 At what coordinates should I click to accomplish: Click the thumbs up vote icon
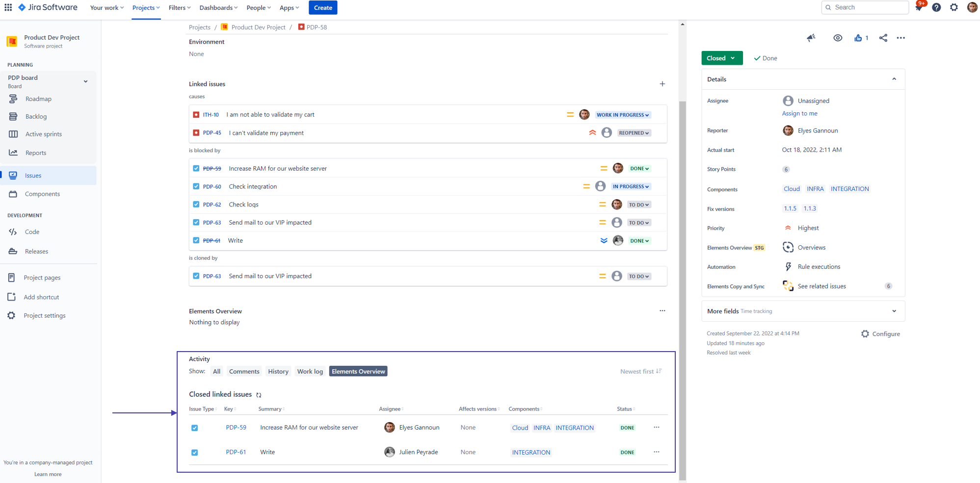coord(858,38)
